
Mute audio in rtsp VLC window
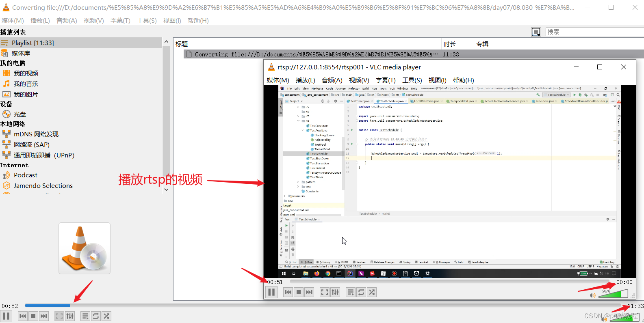tap(593, 295)
